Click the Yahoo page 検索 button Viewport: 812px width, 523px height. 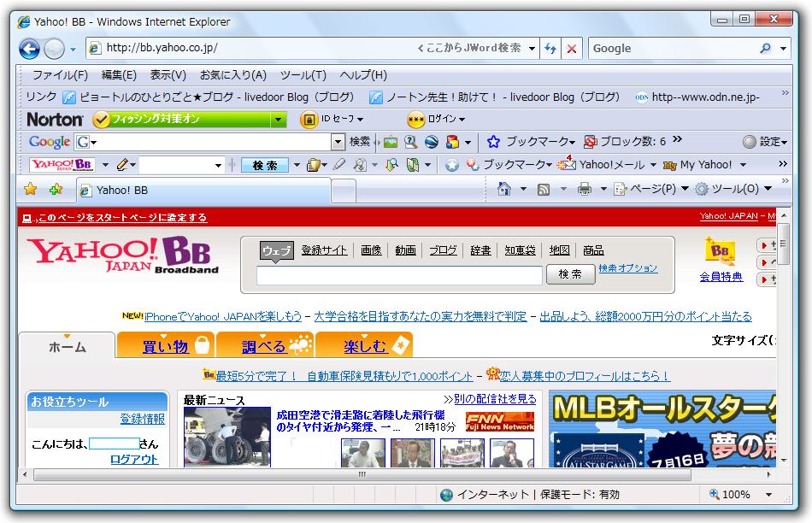570,274
